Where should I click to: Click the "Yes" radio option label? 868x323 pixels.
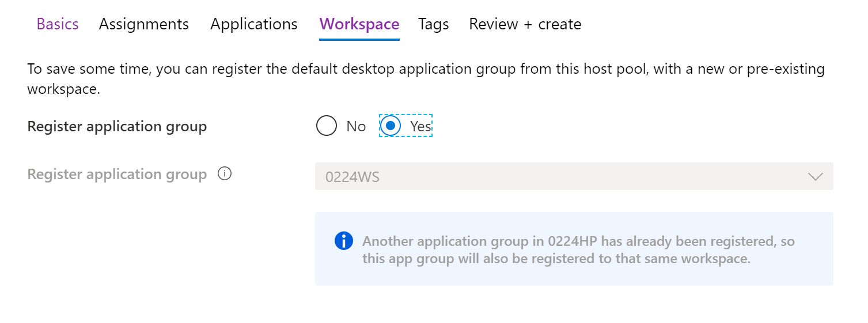(420, 127)
